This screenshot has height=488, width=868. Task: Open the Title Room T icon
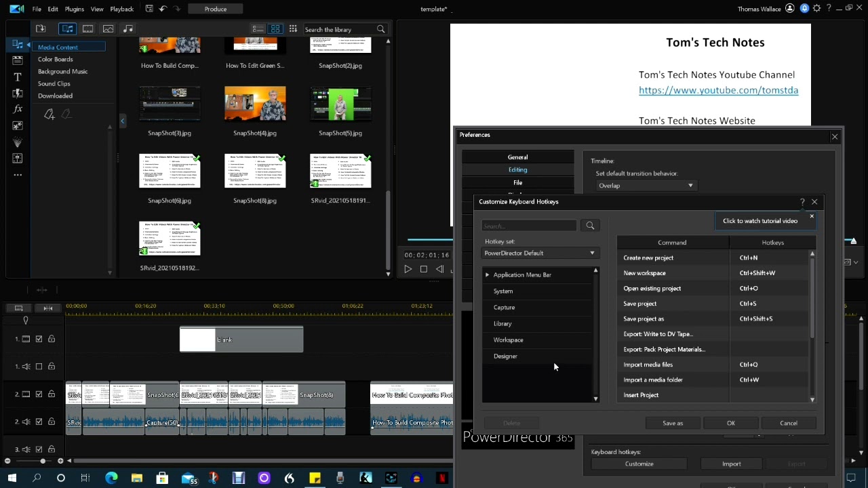tap(18, 77)
